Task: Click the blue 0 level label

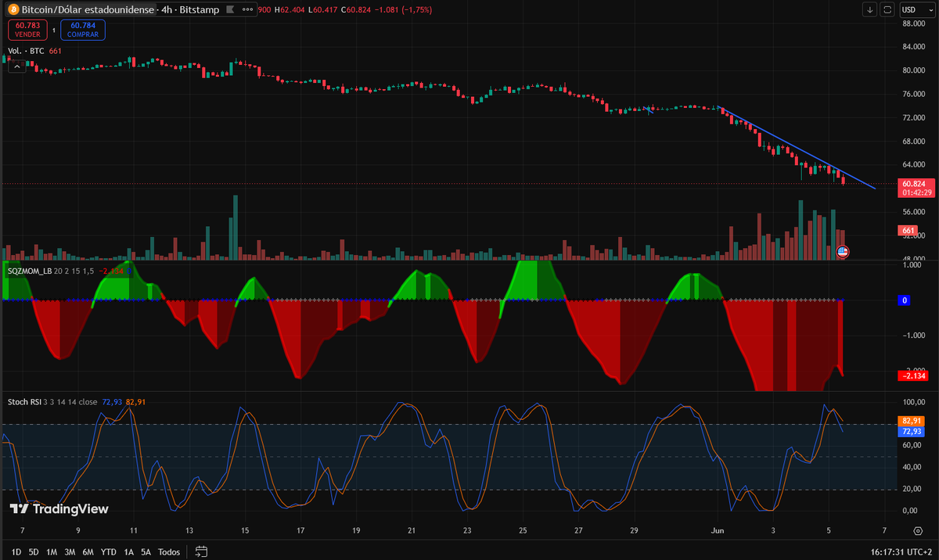Action: [904, 300]
